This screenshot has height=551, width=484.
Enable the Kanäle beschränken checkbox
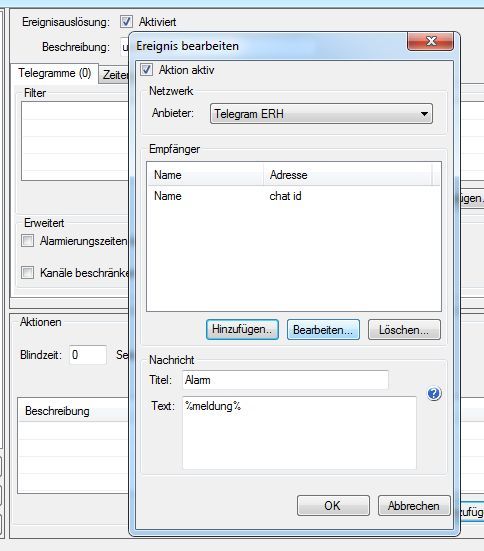pos(27,272)
